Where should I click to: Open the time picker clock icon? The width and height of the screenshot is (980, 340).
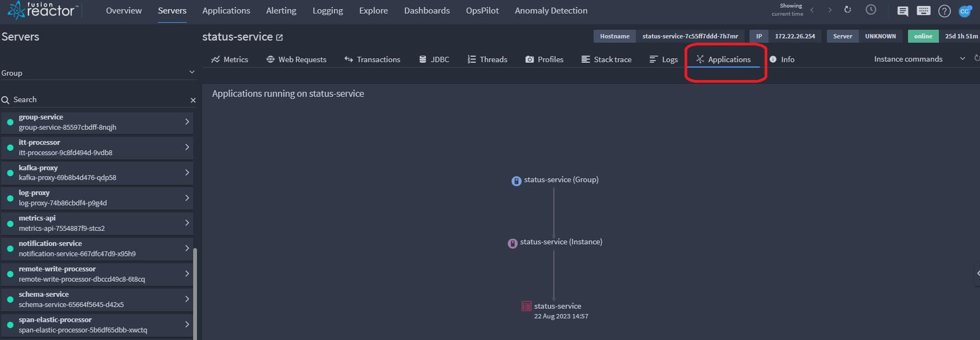point(871,10)
